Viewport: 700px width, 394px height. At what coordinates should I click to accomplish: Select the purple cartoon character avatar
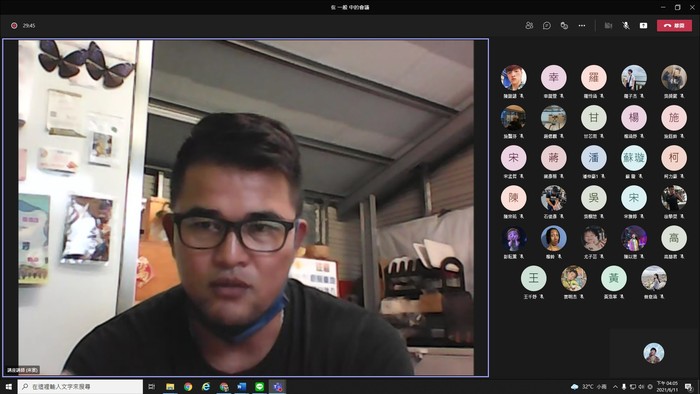pos(513,238)
